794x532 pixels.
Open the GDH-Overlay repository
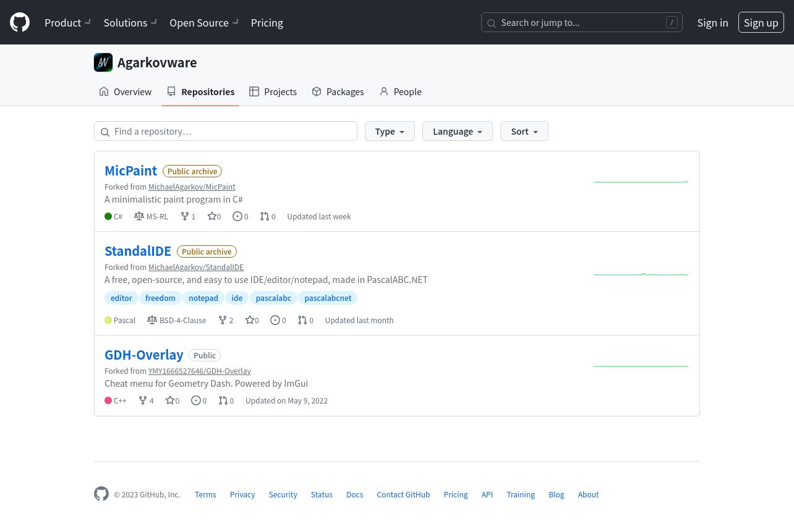click(144, 355)
